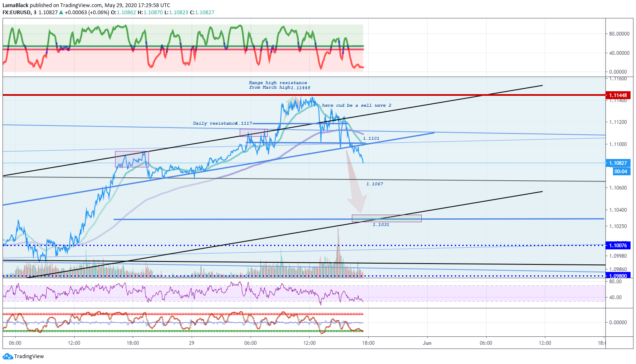636x364 pixels.
Task: Click the high price value 1.10870
Action: point(153,13)
